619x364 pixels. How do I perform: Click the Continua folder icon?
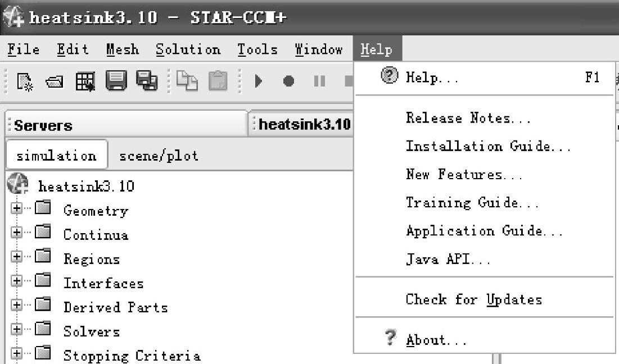(x=43, y=231)
